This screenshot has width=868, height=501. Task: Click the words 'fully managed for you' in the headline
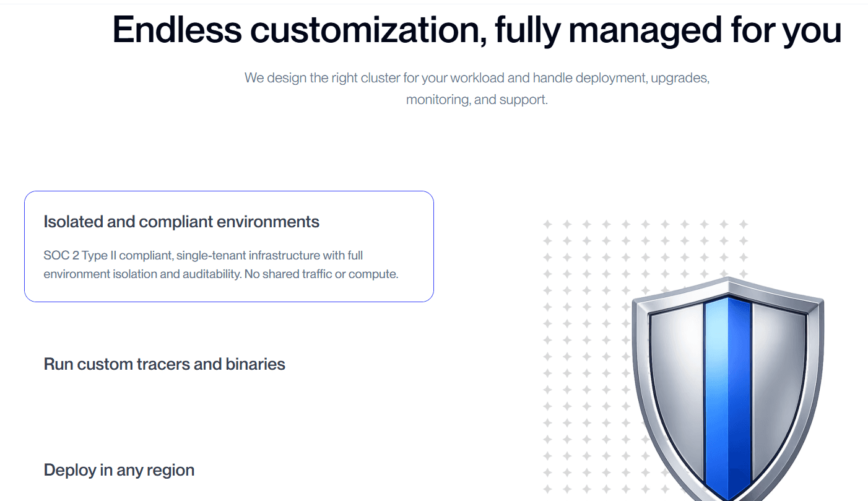668,29
